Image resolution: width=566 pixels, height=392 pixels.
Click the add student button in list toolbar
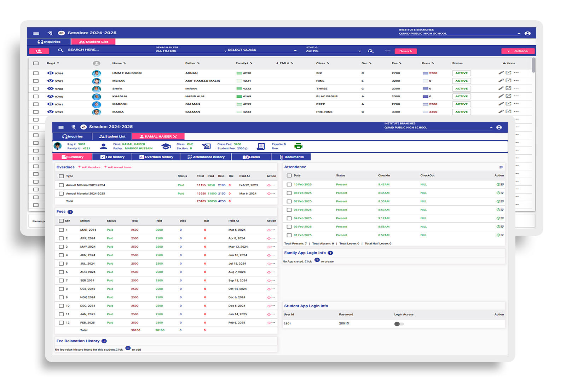(x=39, y=51)
